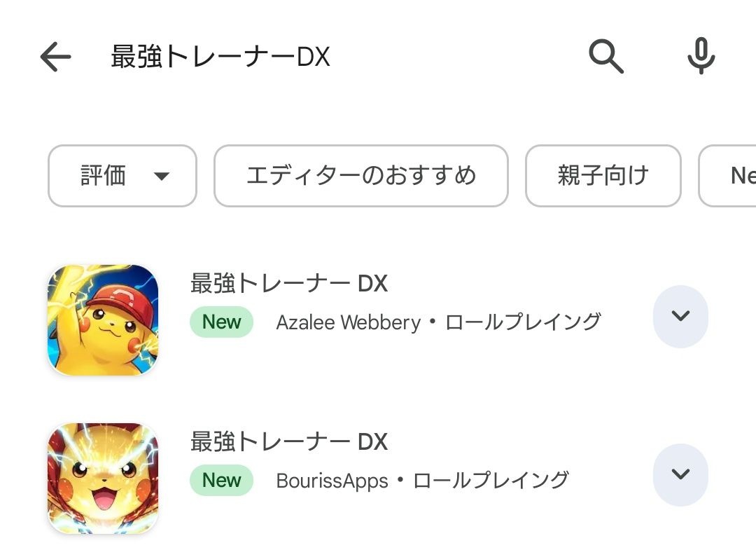
Task: Open the 評価 rating filter
Action: click(105, 176)
